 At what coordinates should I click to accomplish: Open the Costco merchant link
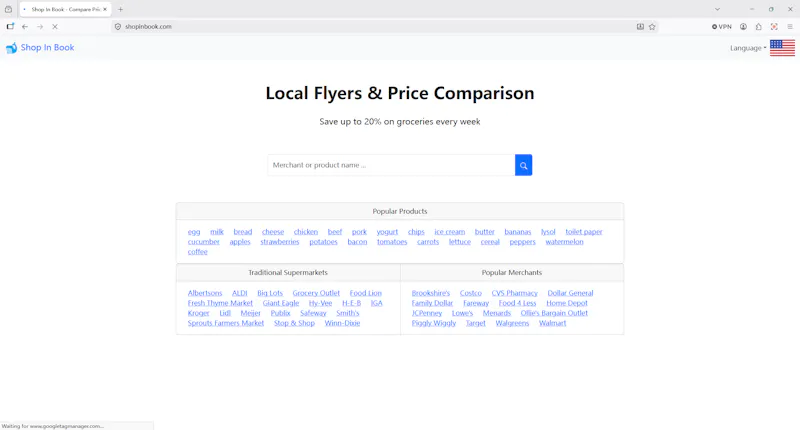pos(470,293)
